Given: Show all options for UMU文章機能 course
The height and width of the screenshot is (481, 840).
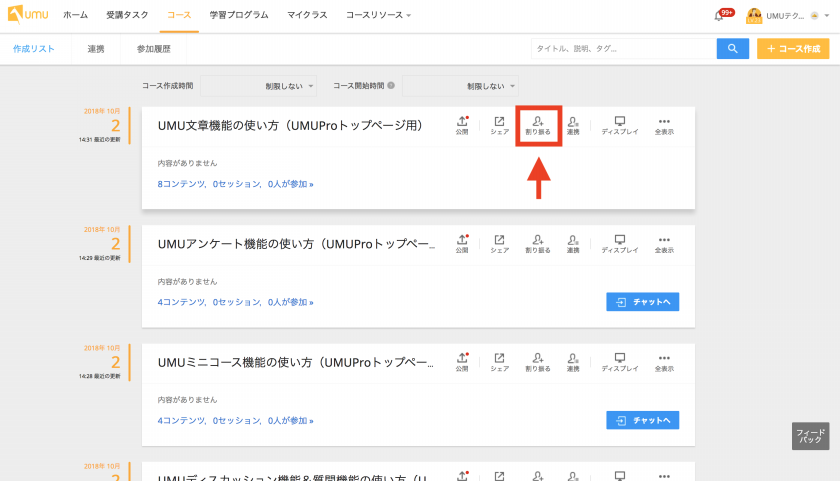Looking at the screenshot, I should pos(664,125).
